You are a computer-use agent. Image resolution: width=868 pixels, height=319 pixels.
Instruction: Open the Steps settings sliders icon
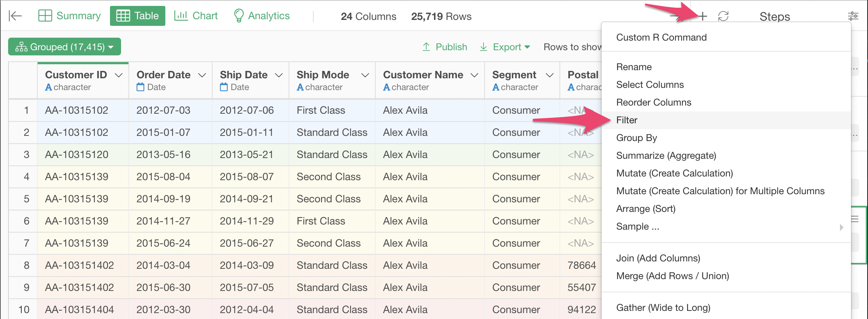coord(853,16)
